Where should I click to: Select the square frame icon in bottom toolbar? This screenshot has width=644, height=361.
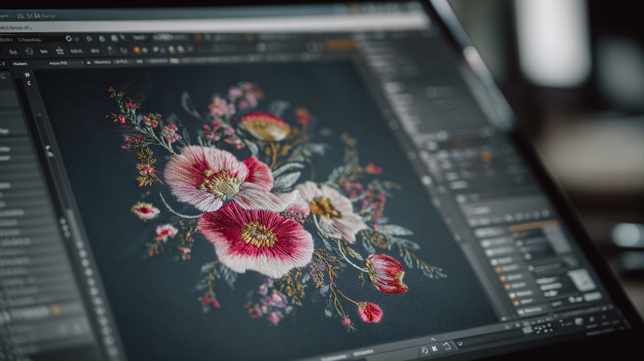click(447, 346)
